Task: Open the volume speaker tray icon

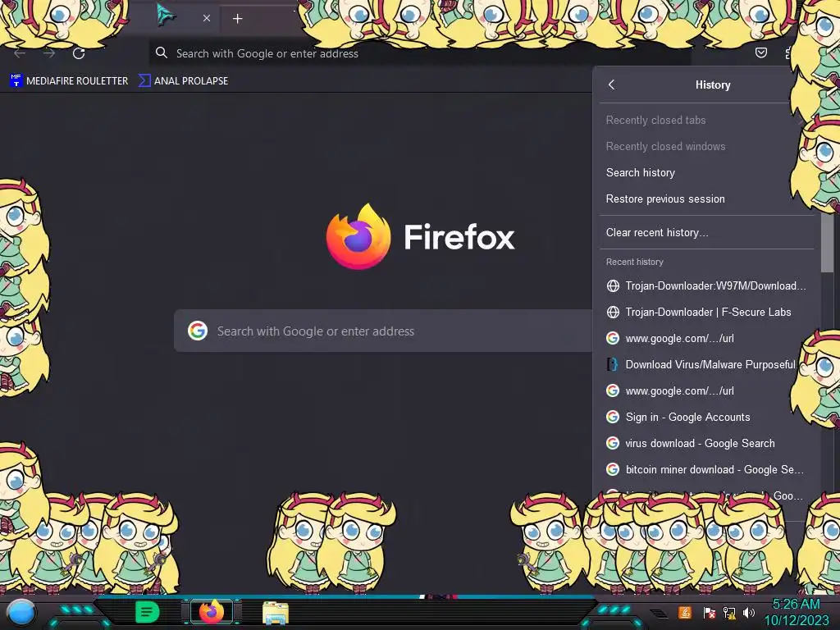Action: [x=748, y=613]
